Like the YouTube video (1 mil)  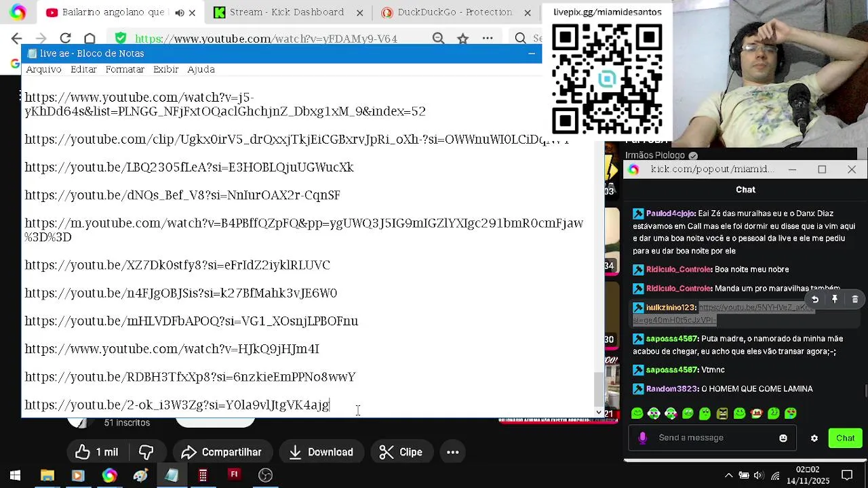(x=96, y=452)
